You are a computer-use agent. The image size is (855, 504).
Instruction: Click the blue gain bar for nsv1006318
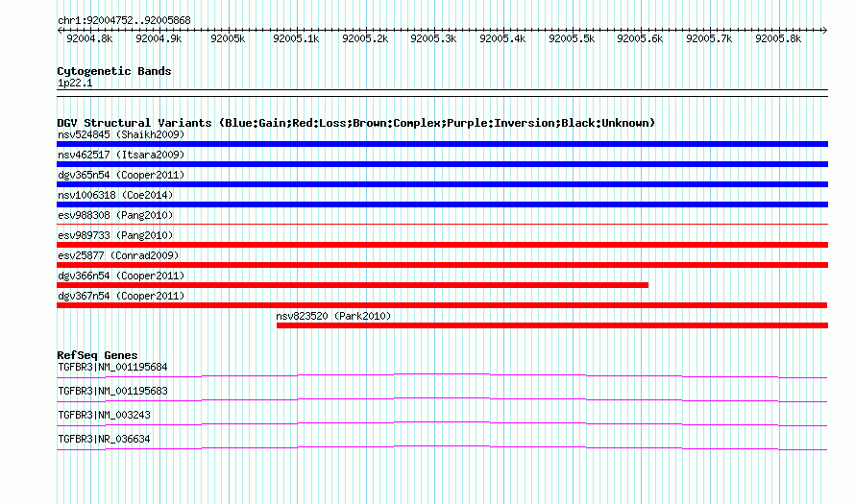442,204
